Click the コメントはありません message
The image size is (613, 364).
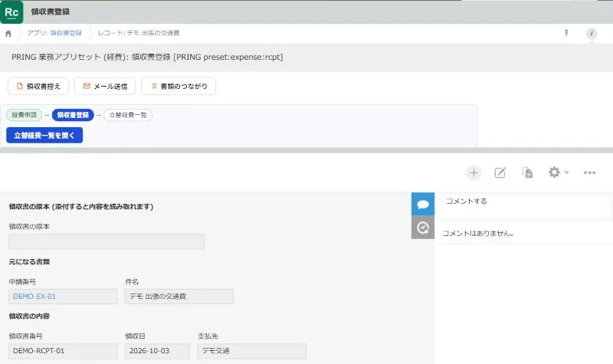477,234
